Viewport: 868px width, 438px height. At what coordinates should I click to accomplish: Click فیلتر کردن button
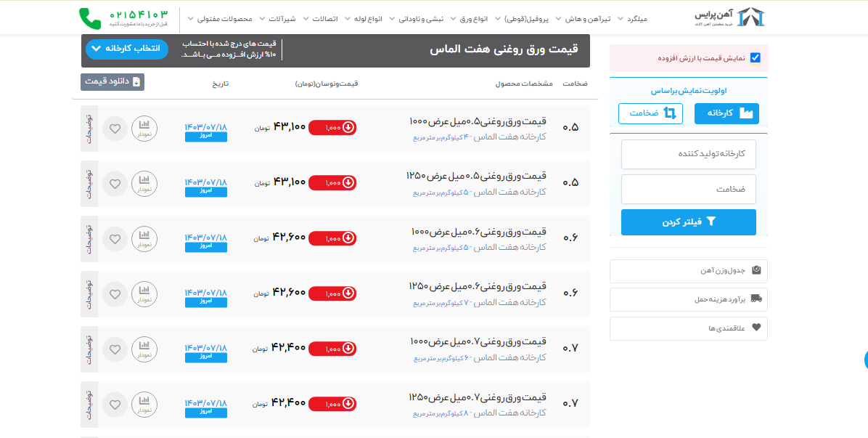pyautogui.click(x=688, y=222)
